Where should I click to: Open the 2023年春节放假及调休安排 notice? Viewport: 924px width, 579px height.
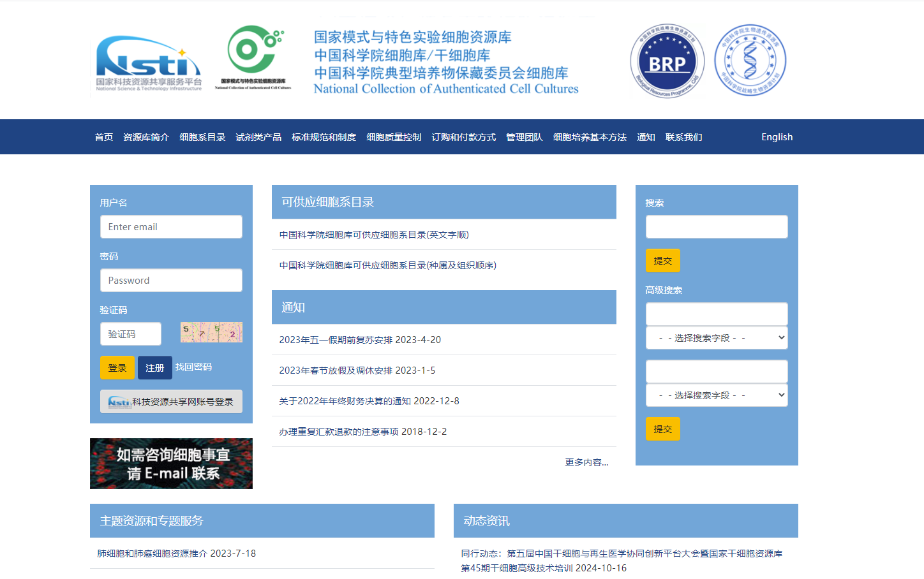pos(357,370)
